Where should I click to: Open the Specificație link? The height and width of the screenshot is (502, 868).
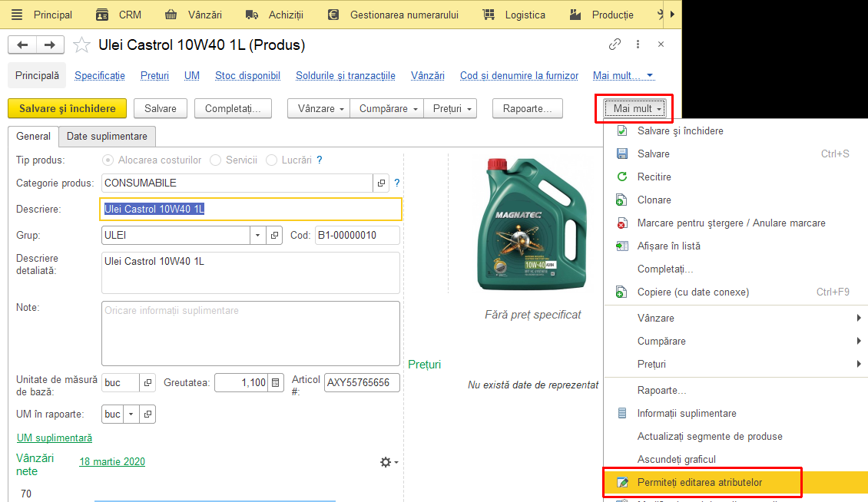pos(100,76)
